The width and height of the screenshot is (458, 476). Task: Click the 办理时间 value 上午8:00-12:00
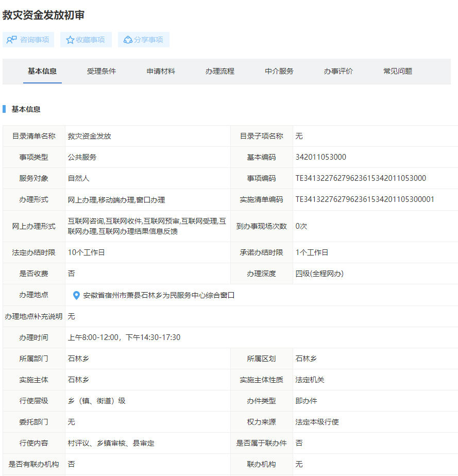(124, 337)
